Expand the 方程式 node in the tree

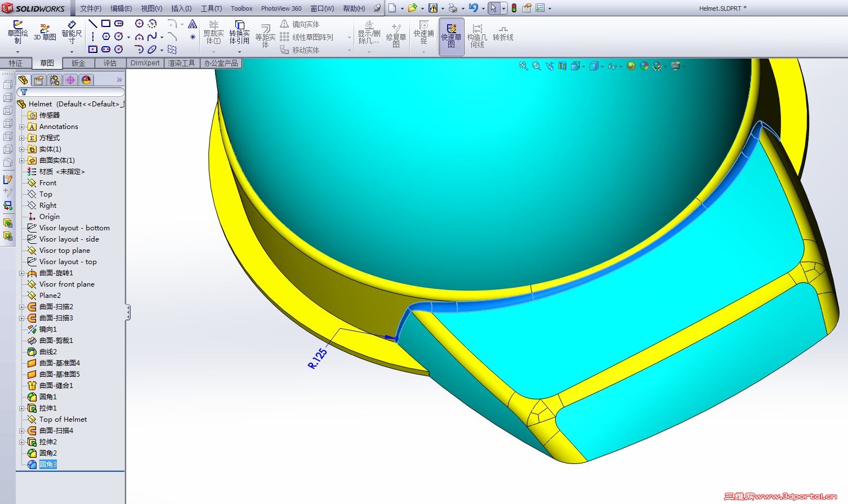coord(22,138)
